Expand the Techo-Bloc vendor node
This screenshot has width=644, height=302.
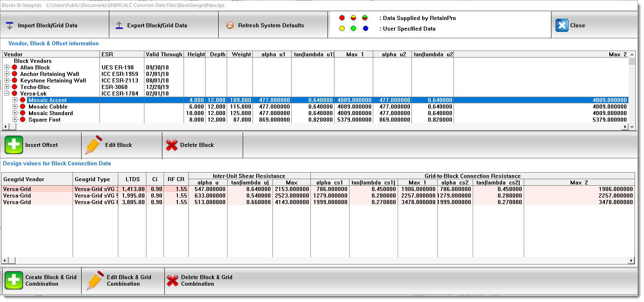7,87
